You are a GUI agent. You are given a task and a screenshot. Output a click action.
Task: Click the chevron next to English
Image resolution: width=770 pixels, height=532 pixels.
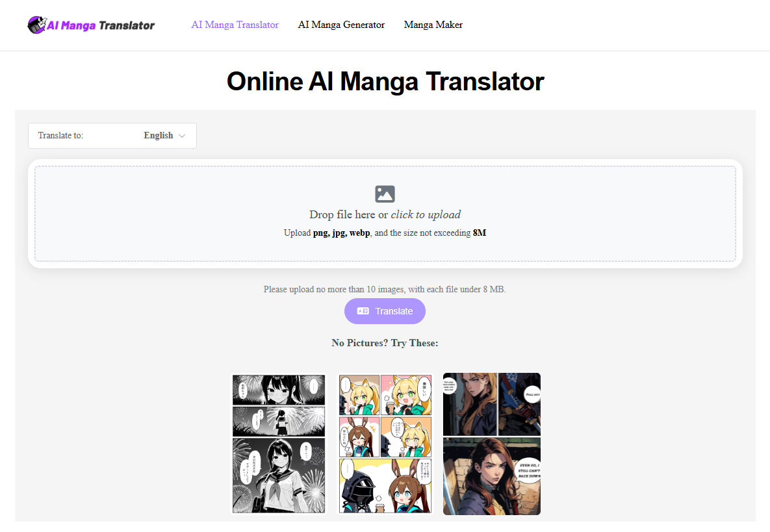(x=182, y=136)
